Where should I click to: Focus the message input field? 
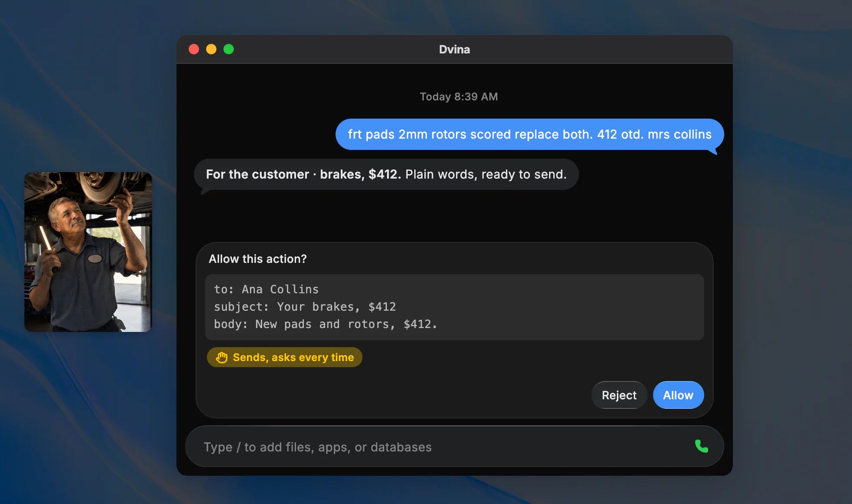pyautogui.click(x=454, y=447)
